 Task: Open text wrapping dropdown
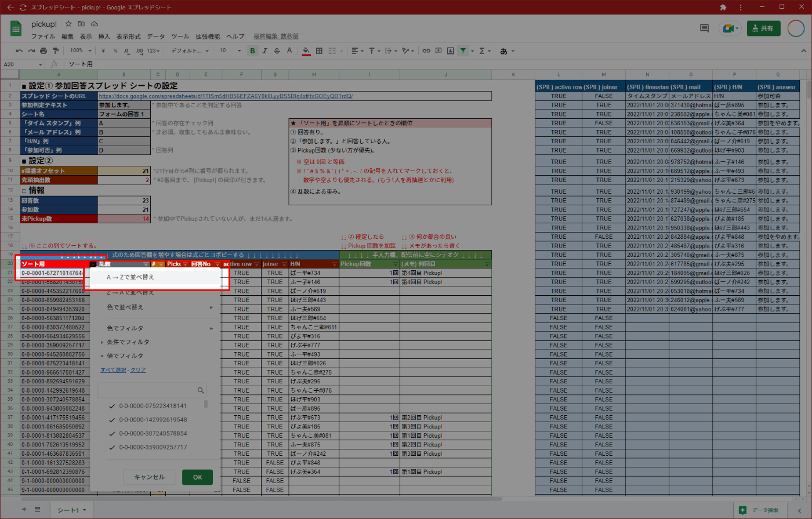pyautogui.click(x=390, y=51)
